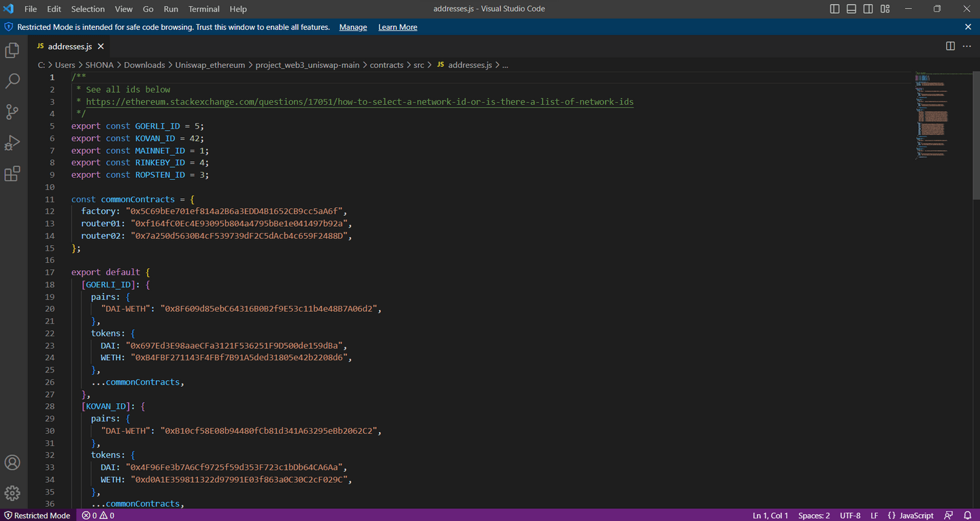This screenshot has height=521, width=980.
Task: Click the router02 address string
Action: coord(239,236)
